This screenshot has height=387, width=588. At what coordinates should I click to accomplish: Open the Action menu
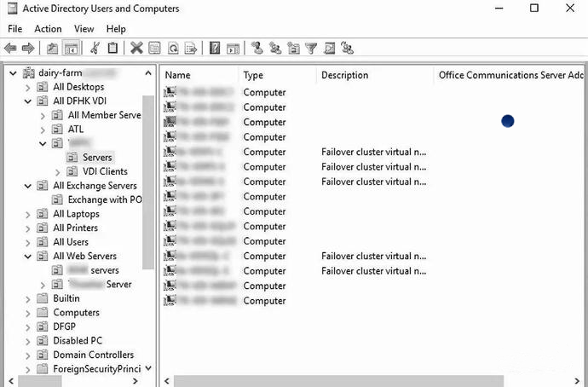click(48, 29)
